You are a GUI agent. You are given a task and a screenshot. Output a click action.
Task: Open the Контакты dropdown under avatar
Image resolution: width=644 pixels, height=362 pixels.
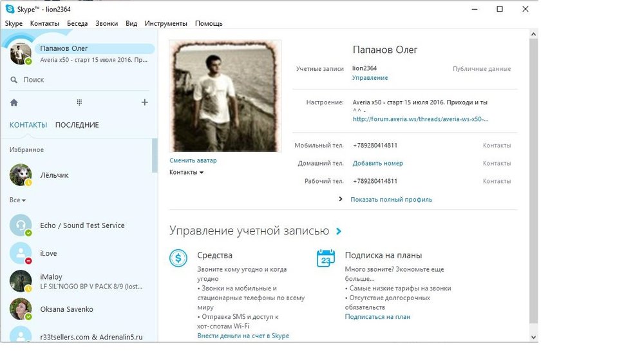click(x=186, y=173)
